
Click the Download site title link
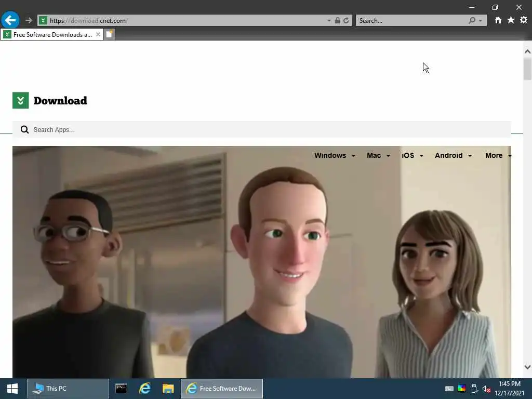60,101
